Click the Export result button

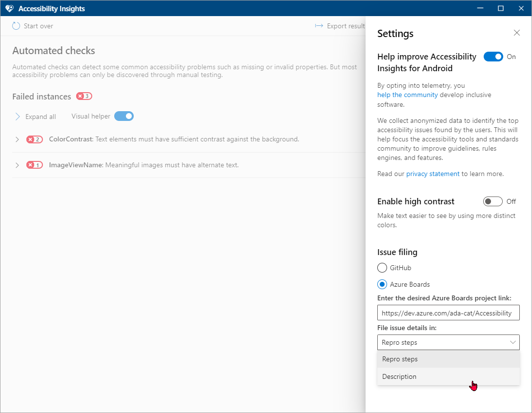point(340,26)
